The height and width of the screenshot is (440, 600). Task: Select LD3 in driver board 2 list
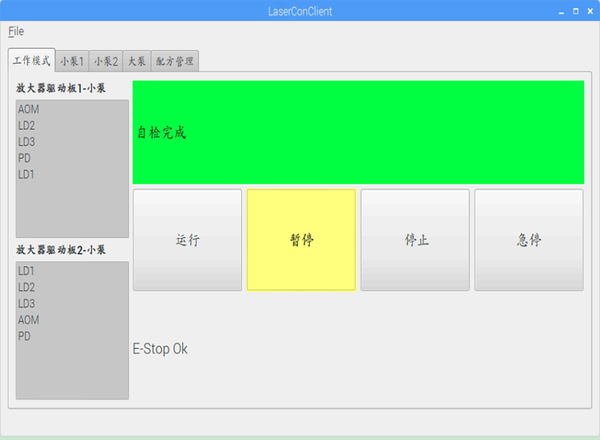(x=72, y=303)
